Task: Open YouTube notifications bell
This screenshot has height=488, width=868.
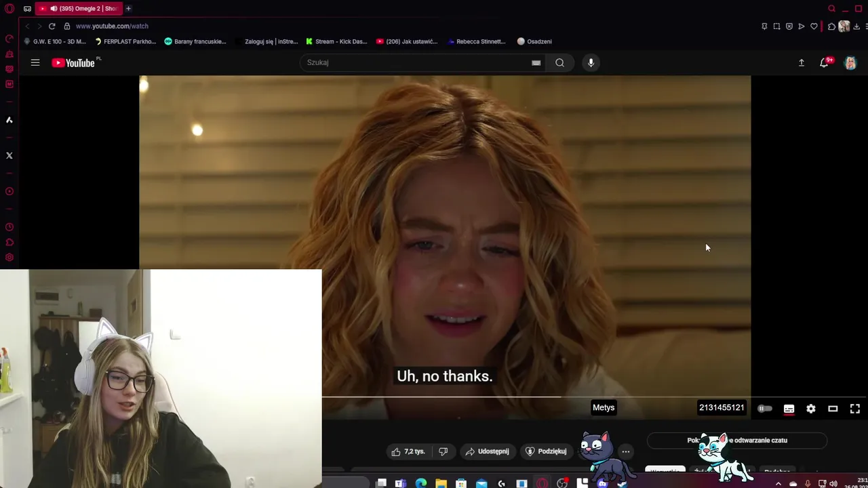Action: (x=825, y=62)
